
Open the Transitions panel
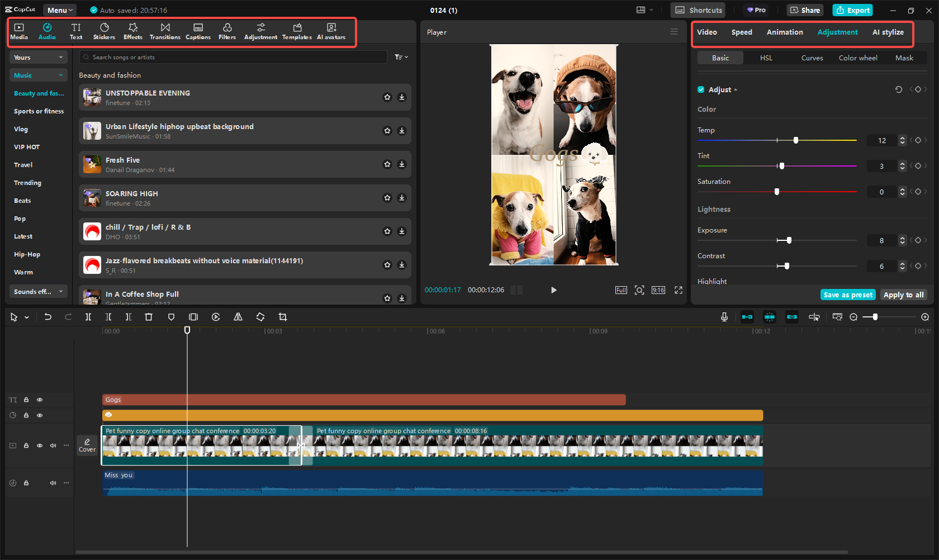165,31
